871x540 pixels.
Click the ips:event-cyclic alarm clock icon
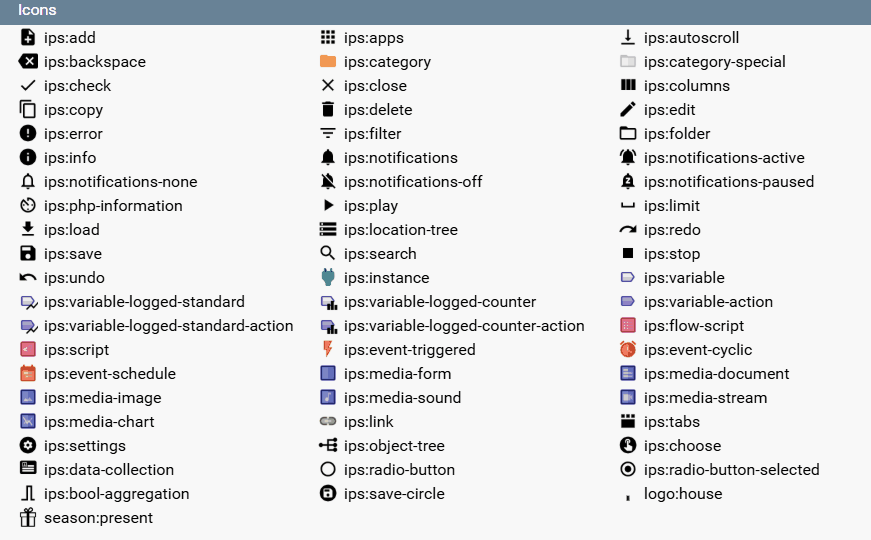click(x=628, y=350)
